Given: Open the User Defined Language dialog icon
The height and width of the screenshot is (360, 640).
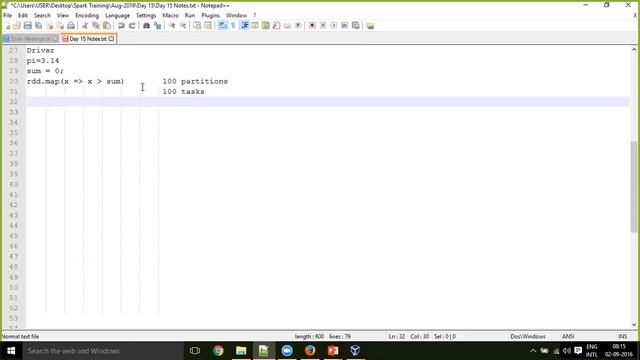Looking at the screenshot, I should point(255,26).
